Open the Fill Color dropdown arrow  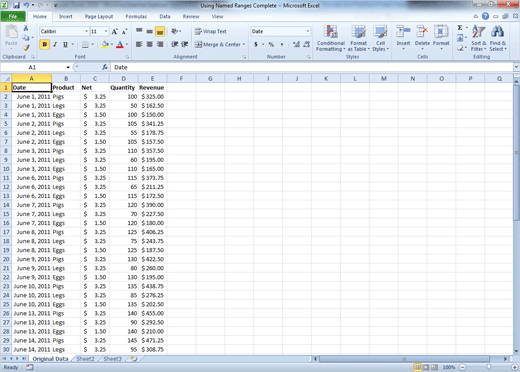pos(112,44)
